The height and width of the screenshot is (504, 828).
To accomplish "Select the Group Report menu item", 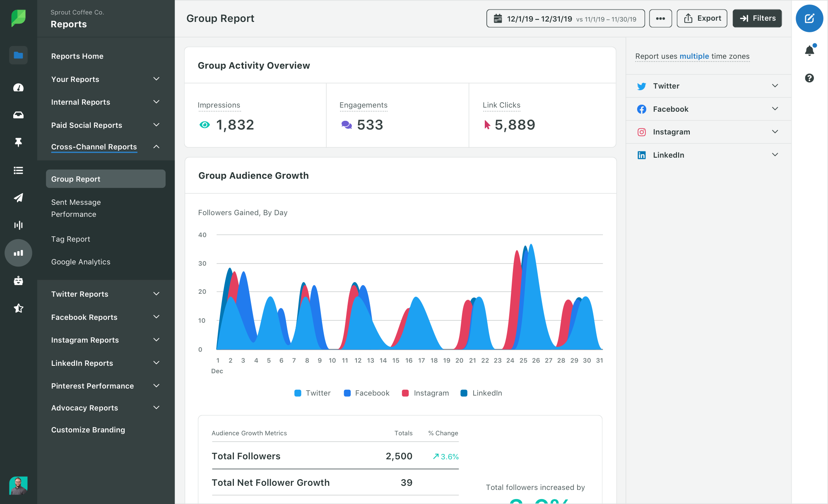I will 105,178.
